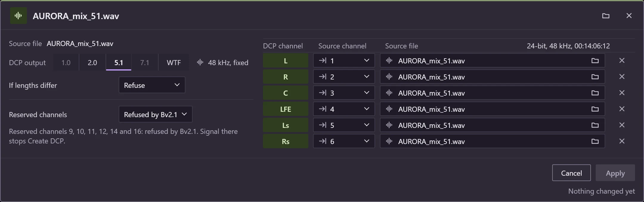Open source channel dropdown for Rs
Viewport: 644px width, 202px height.
(x=344, y=141)
